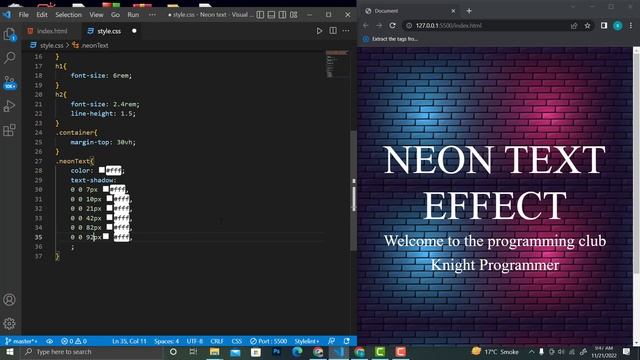
Task: Open Run and Debug view
Action: click(x=9, y=106)
